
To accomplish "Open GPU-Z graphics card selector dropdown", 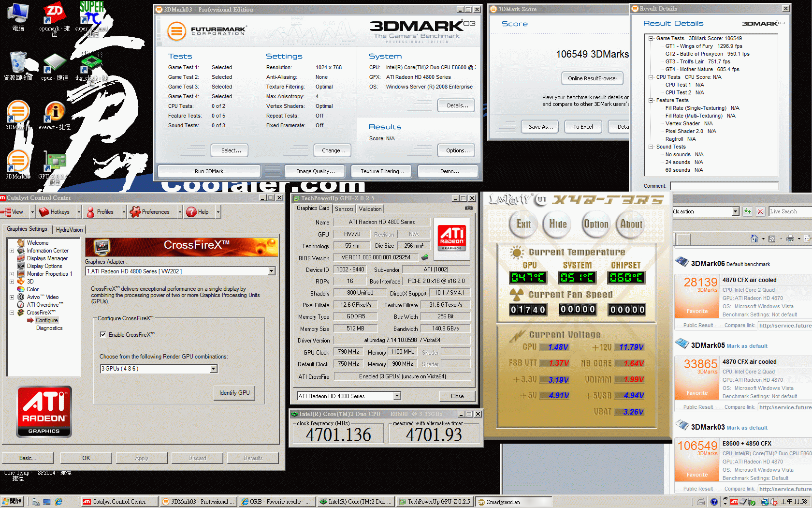I will point(397,396).
